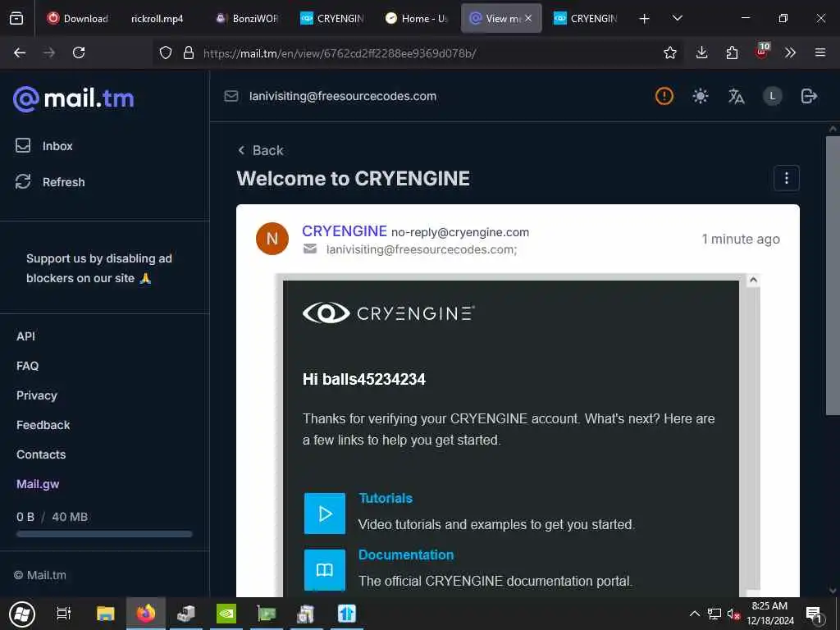Viewport: 840px width, 630px height.
Task: Bookmark this page with the star
Action: (x=669, y=52)
